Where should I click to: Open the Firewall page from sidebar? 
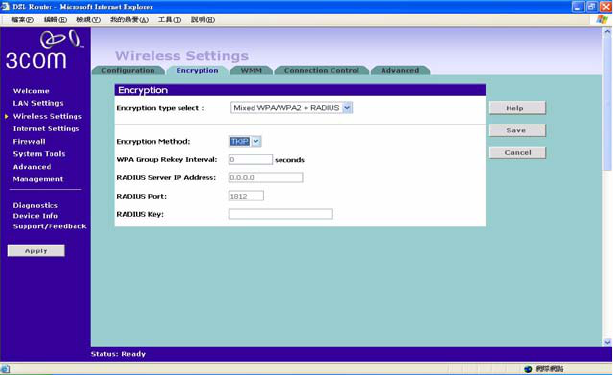[29, 142]
